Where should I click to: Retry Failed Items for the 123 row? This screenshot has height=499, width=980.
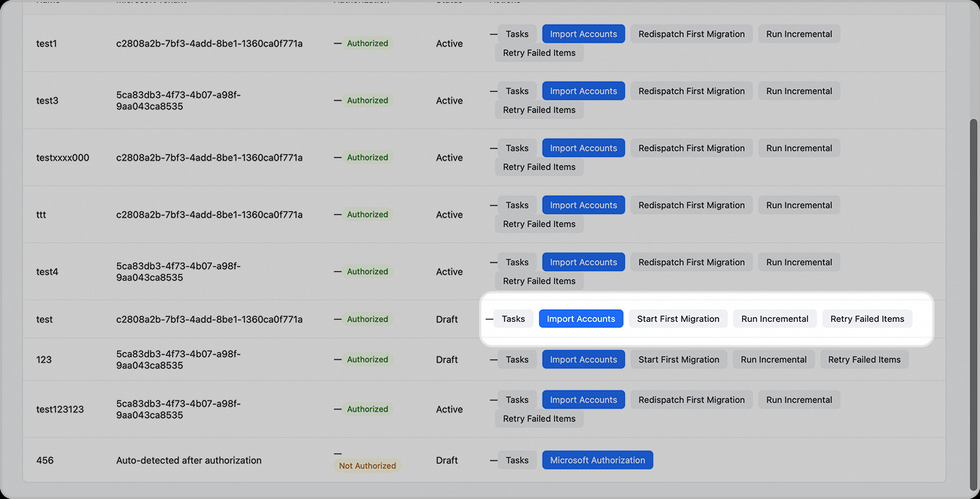[864, 359]
